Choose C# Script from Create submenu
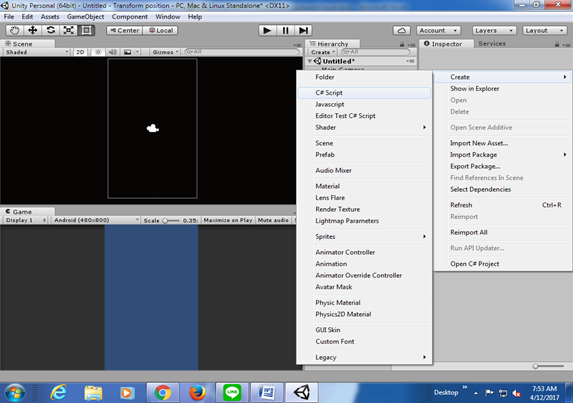The image size is (573, 403). click(364, 93)
